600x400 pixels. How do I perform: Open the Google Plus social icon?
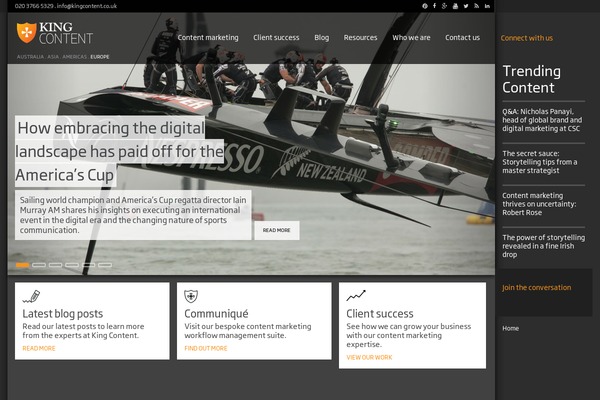pos(444,6)
